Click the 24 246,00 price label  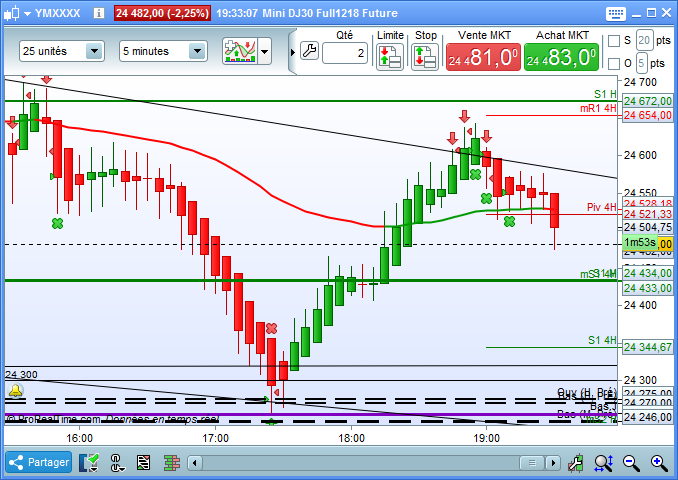tap(647, 417)
